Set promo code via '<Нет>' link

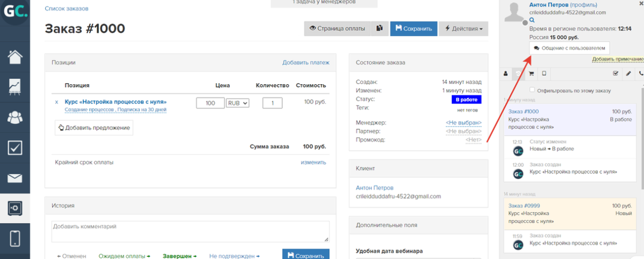474,140
